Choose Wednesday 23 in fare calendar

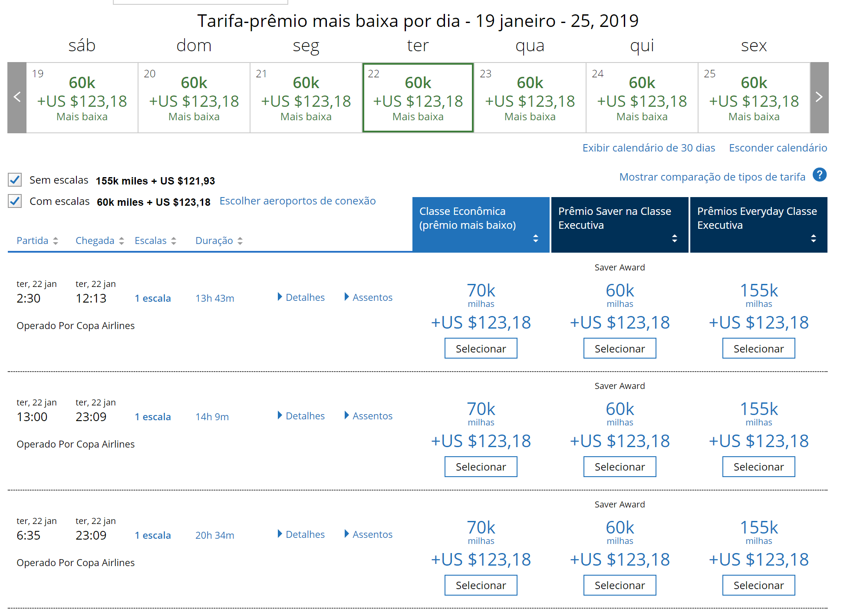point(530,98)
